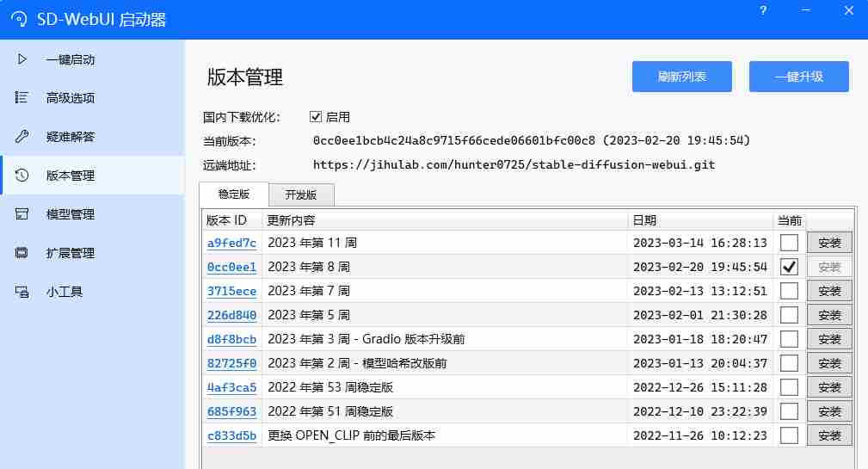The height and width of the screenshot is (469, 868).
Task: Toggle the checked 当前 box for 0cc0ee1
Action: point(789,267)
